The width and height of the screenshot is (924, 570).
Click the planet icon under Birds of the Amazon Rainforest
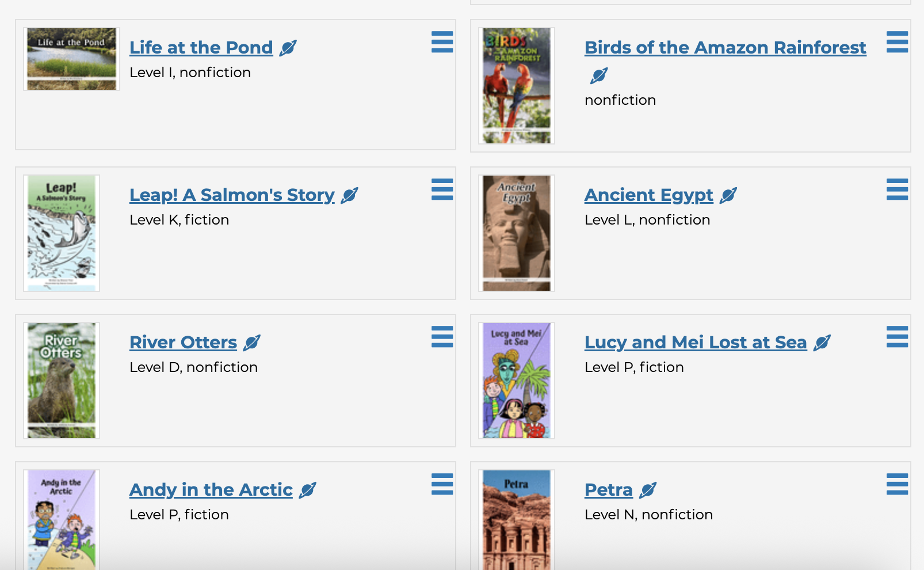click(599, 75)
